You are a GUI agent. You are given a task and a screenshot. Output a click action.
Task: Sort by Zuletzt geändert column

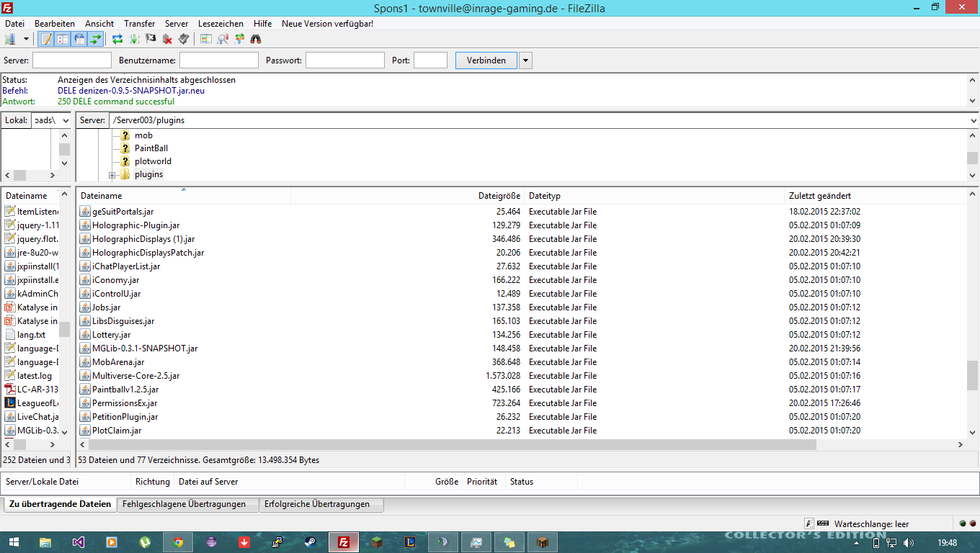click(x=876, y=195)
